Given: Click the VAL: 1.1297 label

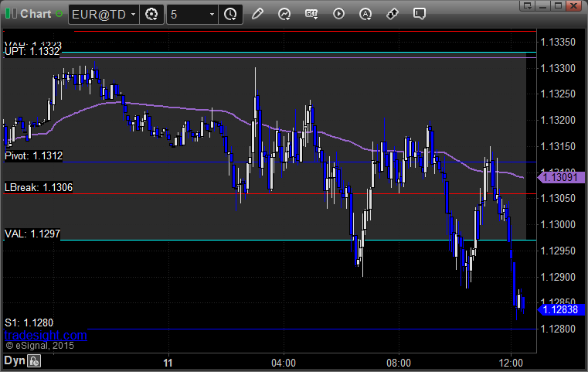Looking at the screenshot, I should point(32,234).
